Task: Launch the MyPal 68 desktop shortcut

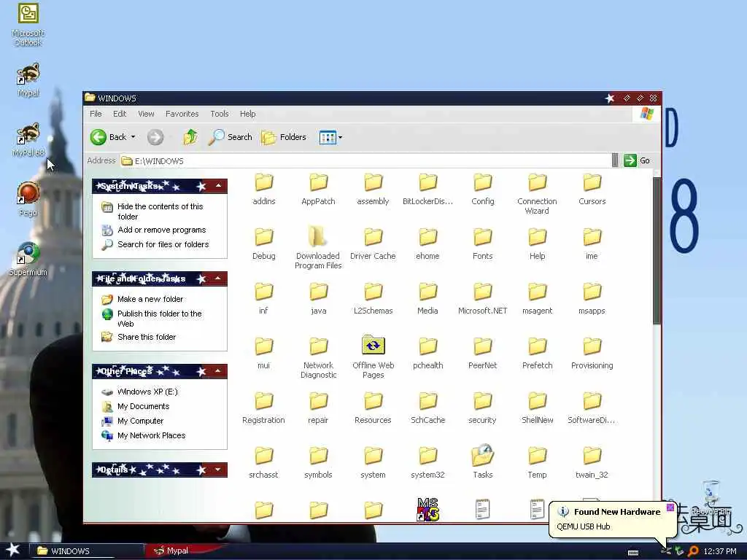Action: (x=28, y=139)
